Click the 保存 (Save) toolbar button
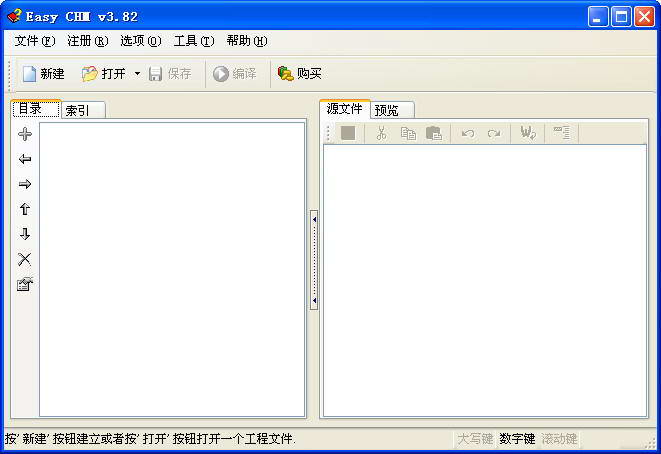Viewport: 661px width, 454px height. tap(170, 74)
